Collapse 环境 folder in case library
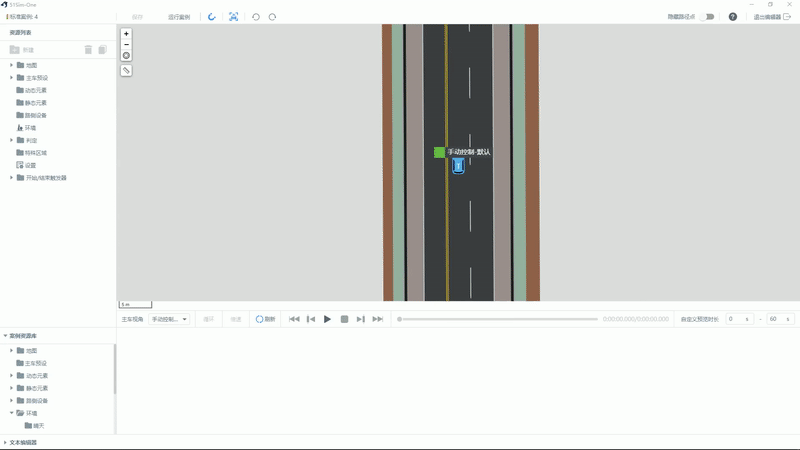This screenshot has height=450, width=800. point(11,413)
